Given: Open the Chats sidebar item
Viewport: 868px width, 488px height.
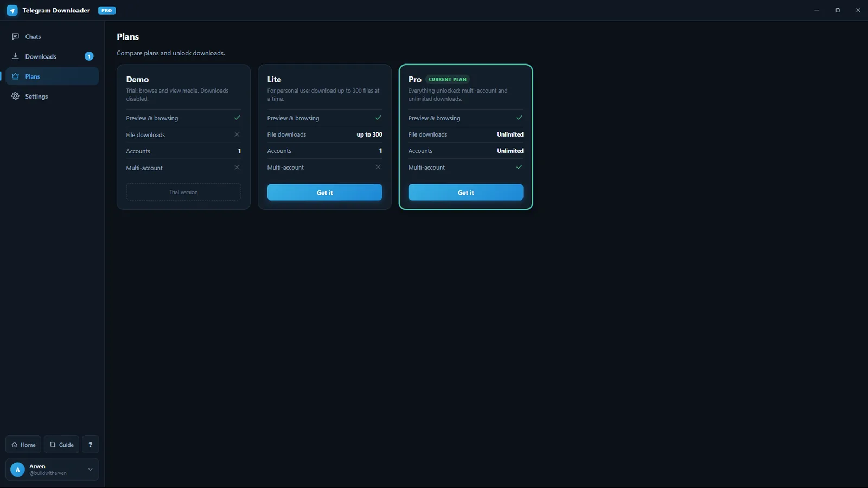Looking at the screenshot, I should point(52,36).
